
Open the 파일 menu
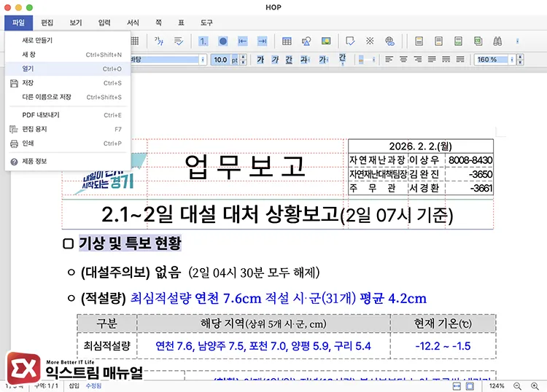tap(18, 23)
